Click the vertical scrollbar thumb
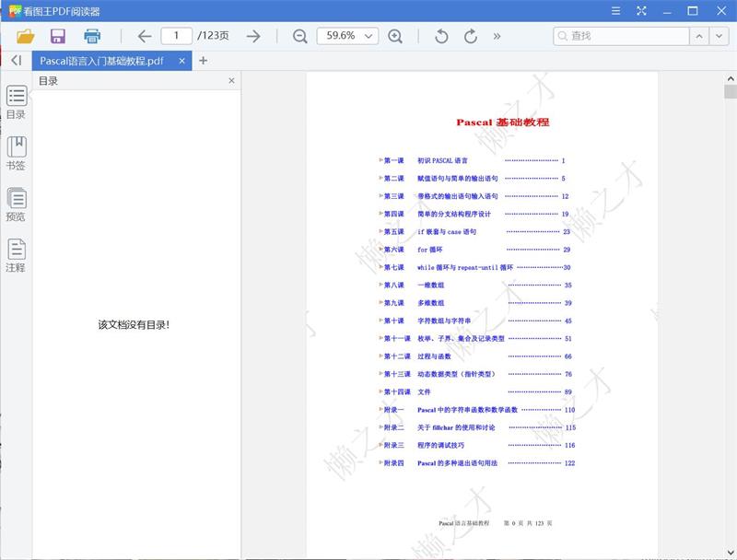Viewport: 737px width, 560px height. (730, 91)
